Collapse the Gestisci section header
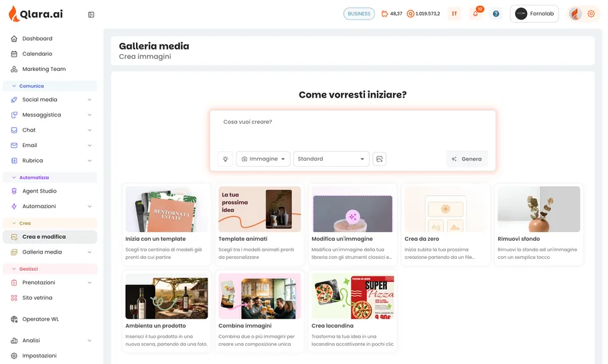The height and width of the screenshot is (364, 608). (x=50, y=269)
